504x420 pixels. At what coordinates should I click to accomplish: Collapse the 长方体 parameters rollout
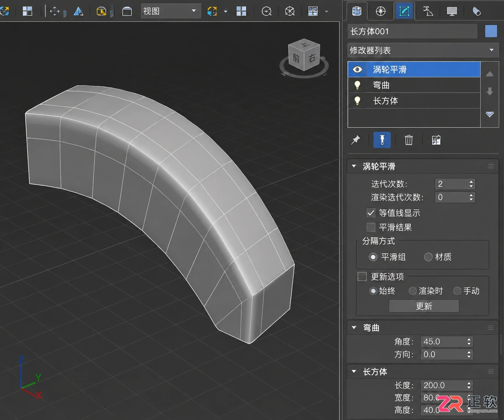[x=354, y=371]
